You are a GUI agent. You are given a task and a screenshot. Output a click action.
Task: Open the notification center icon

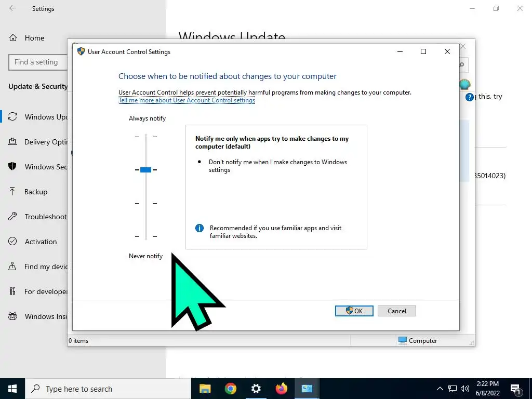(x=515, y=389)
